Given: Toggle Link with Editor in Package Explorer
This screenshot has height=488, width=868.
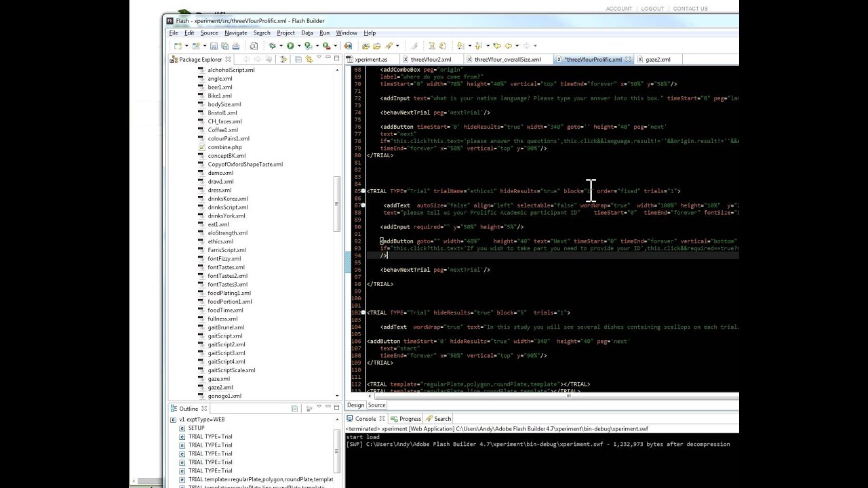Looking at the screenshot, I should tap(309, 59).
